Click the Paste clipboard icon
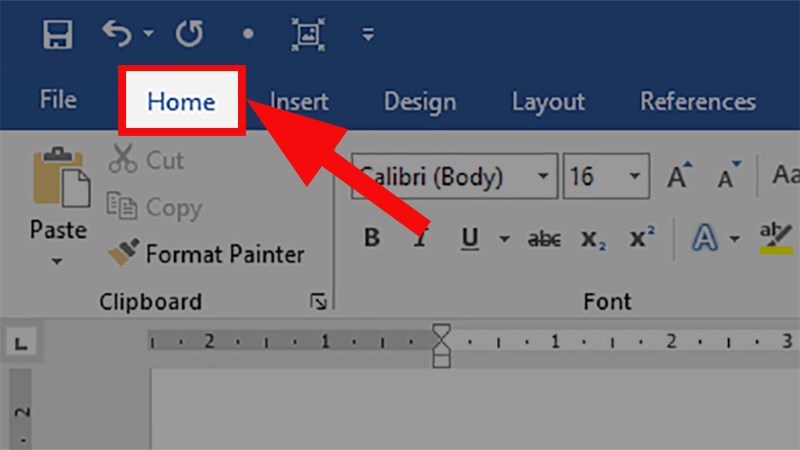Screen dimensions: 800x450 pos(56,178)
